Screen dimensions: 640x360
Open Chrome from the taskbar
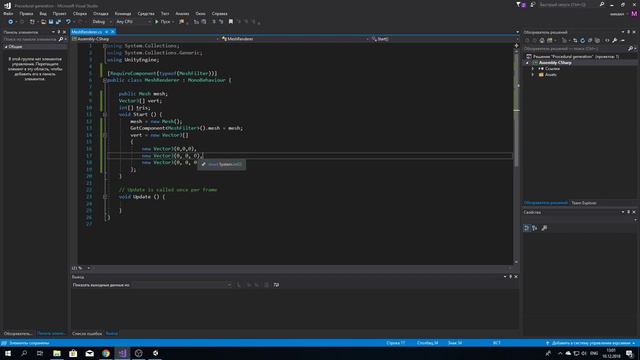[x=106, y=353]
